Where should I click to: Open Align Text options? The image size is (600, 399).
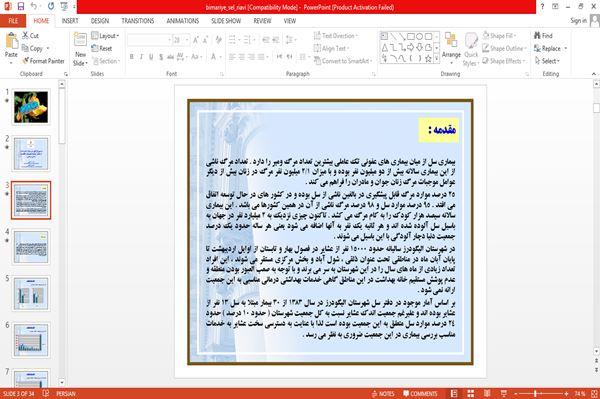[331, 48]
